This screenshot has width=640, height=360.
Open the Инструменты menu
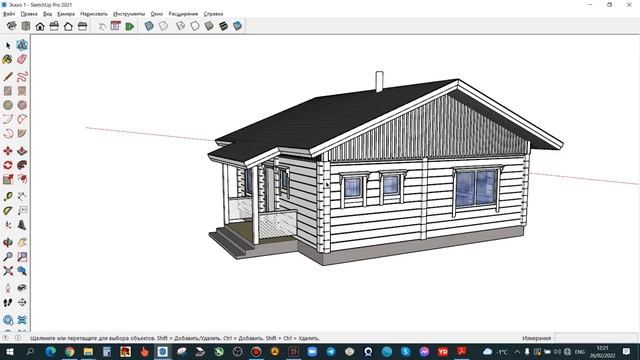pos(129,14)
